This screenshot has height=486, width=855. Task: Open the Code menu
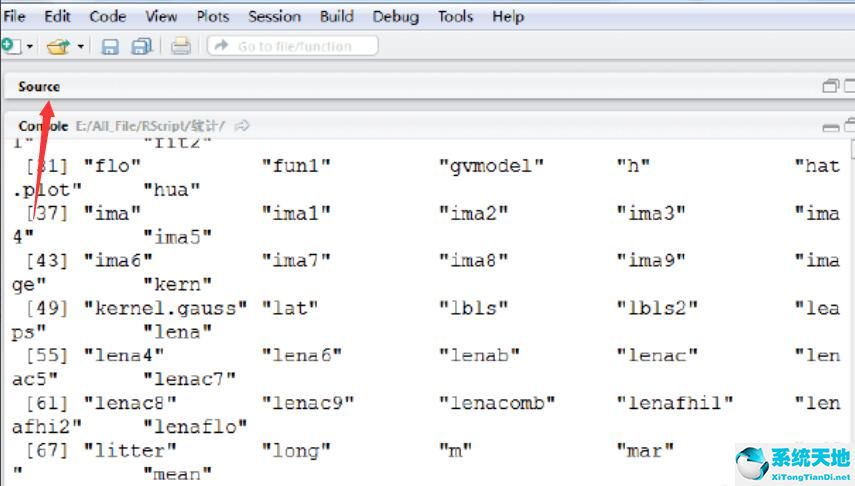pos(108,16)
